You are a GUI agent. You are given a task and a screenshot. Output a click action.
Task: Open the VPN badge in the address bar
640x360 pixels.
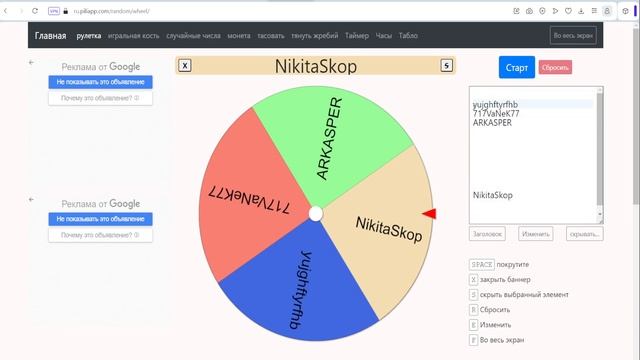[54, 11]
